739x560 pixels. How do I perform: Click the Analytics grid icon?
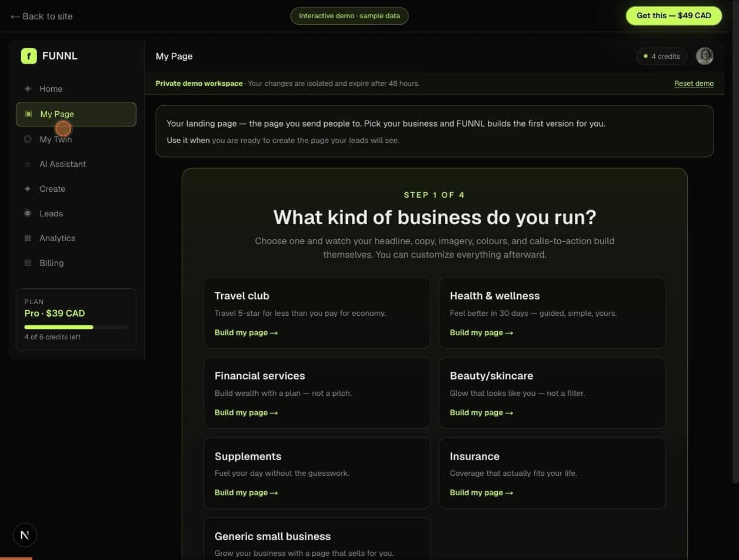coord(28,238)
